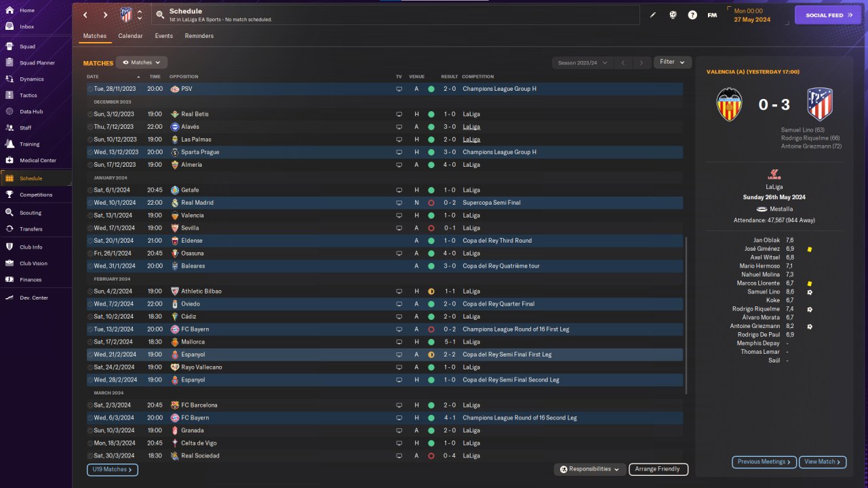Viewport: 868px width, 488px height.
Task: Click the TV icon on the PSV row
Action: point(399,89)
